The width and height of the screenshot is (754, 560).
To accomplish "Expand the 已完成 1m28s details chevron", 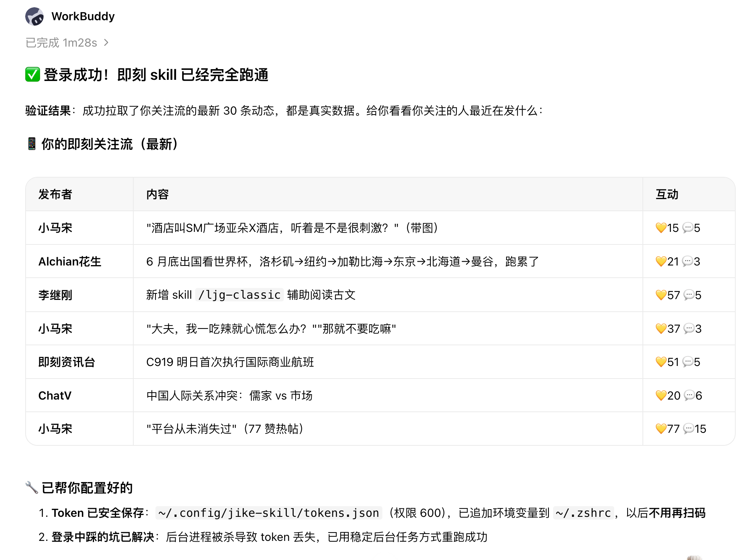I will pos(107,42).
